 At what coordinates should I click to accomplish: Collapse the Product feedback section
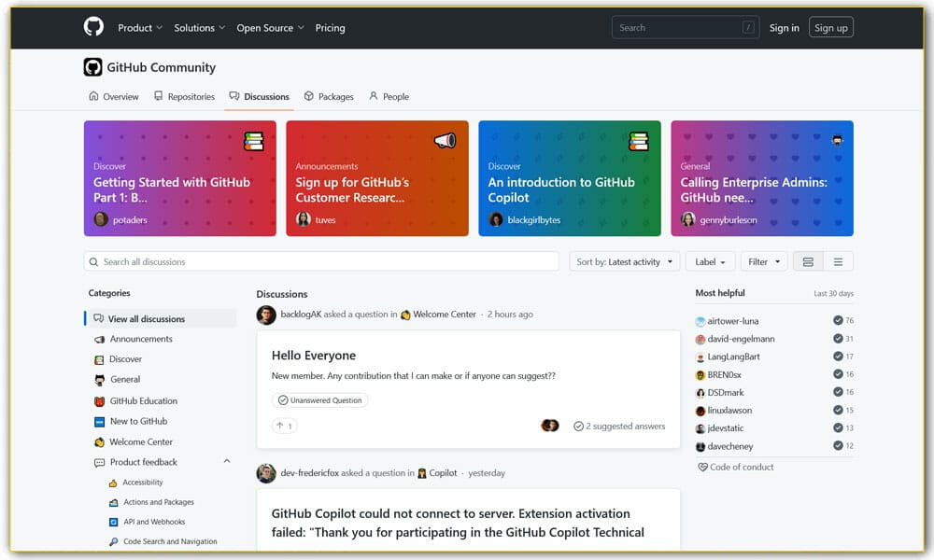(x=226, y=461)
